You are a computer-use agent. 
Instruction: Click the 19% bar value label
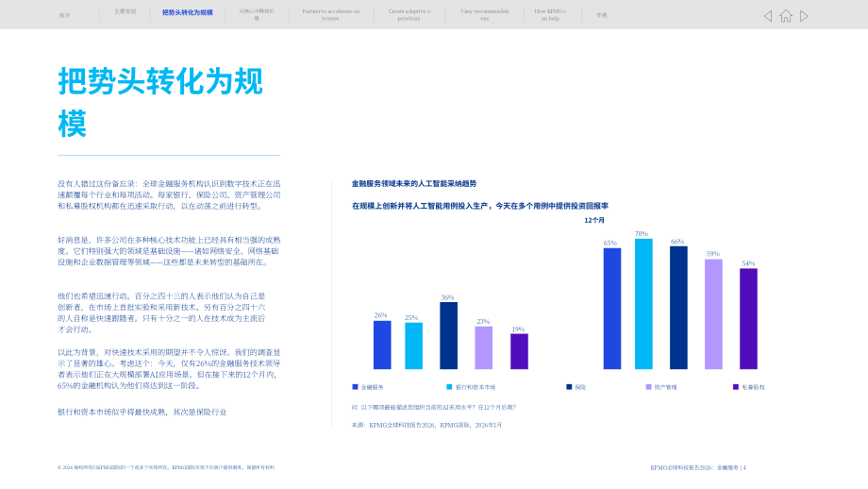[x=518, y=329]
